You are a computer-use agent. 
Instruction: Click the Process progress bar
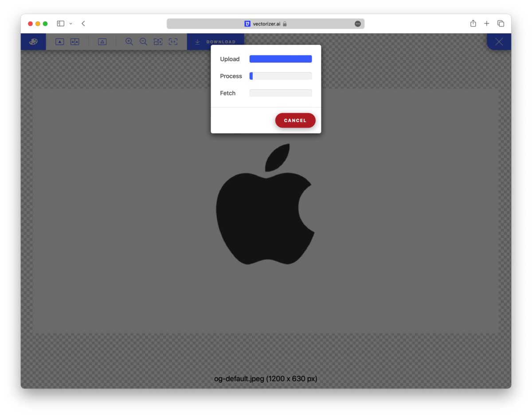pos(281,76)
